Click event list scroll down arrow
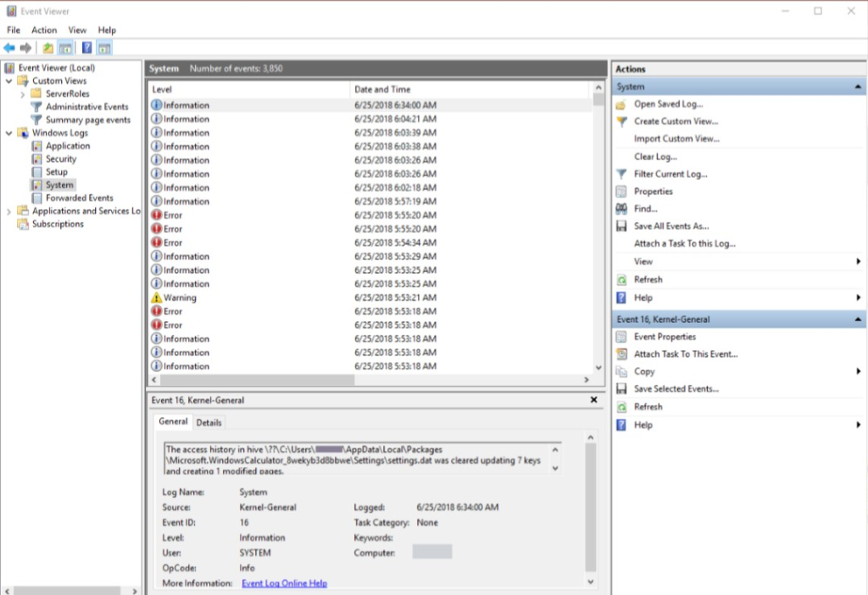Viewport: 868px width, 595px height. click(598, 368)
